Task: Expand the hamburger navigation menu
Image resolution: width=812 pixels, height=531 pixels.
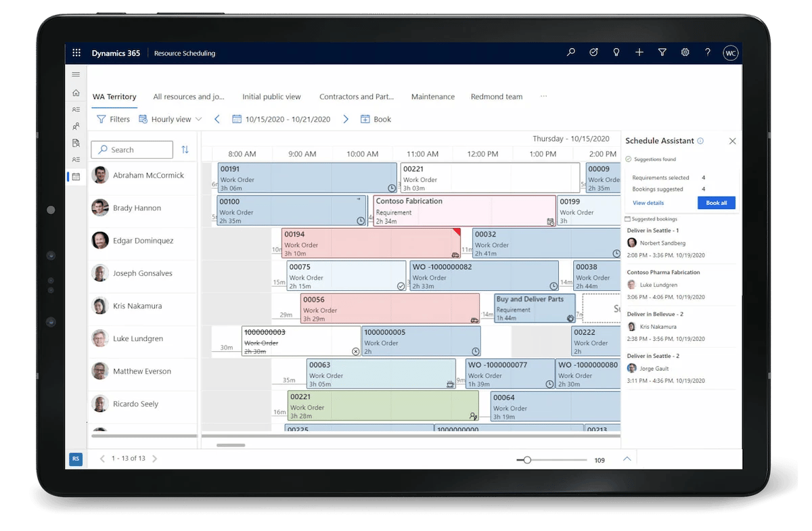Action: [76, 74]
